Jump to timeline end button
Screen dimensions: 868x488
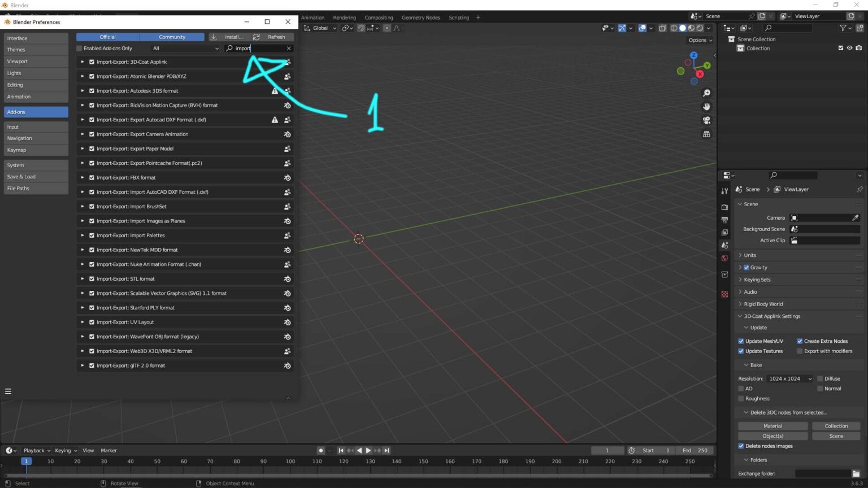click(x=387, y=450)
